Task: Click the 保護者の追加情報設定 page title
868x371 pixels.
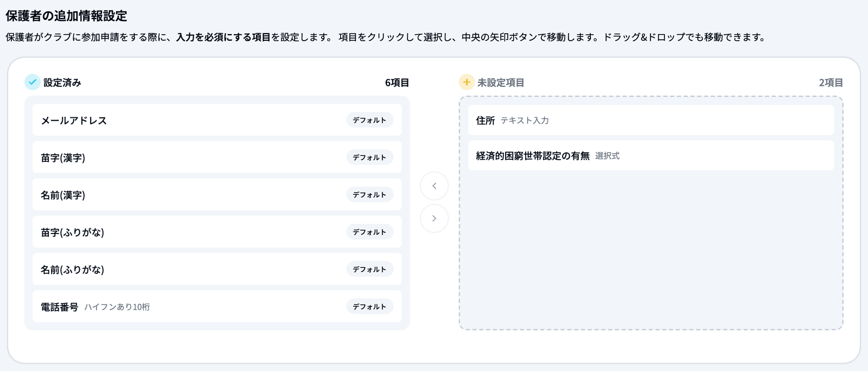Action: click(x=66, y=16)
